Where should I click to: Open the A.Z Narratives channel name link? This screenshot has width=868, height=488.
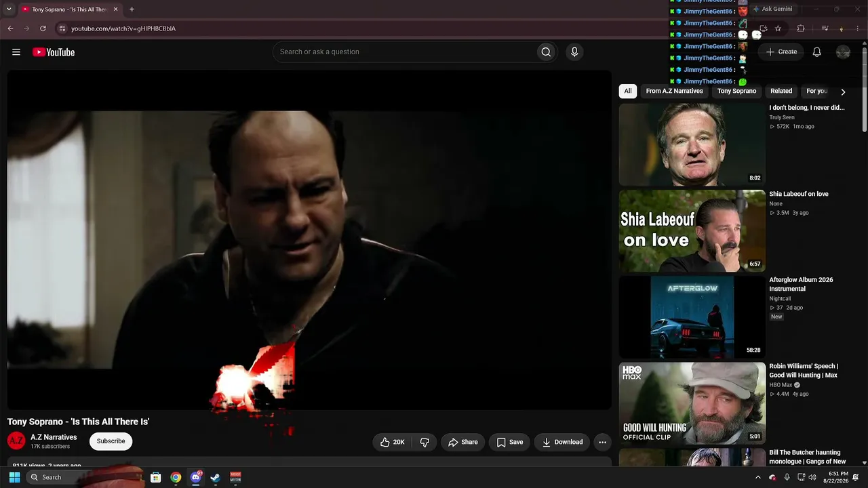(54, 437)
